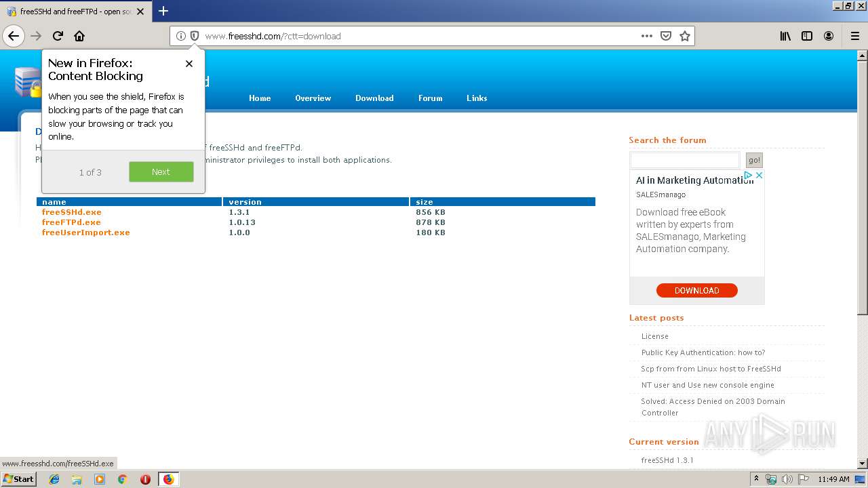Click the AdChoices triangle icon
The width and height of the screenshot is (868, 488).
point(749,175)
